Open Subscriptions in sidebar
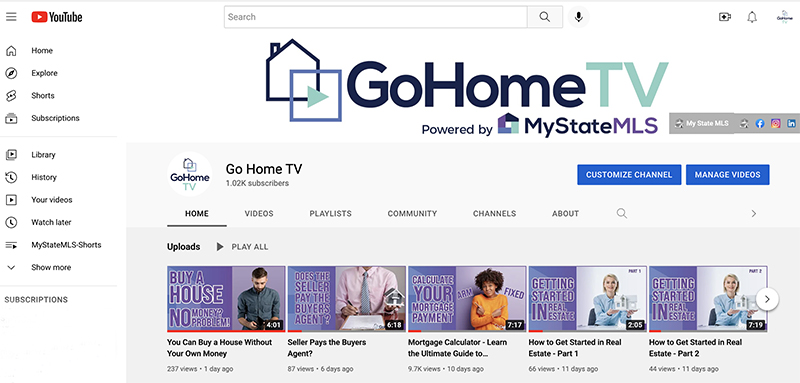800x383 pixels. pos(55,118)
